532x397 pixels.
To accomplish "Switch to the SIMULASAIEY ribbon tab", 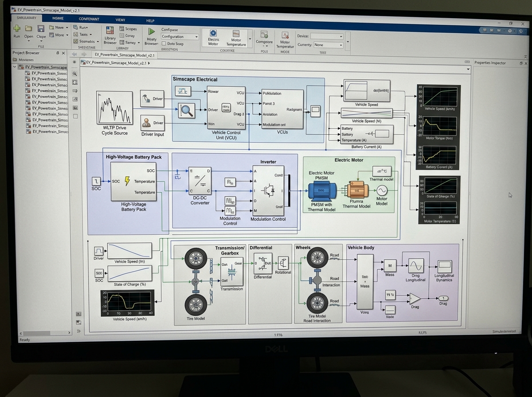I will tap(27, 18).
